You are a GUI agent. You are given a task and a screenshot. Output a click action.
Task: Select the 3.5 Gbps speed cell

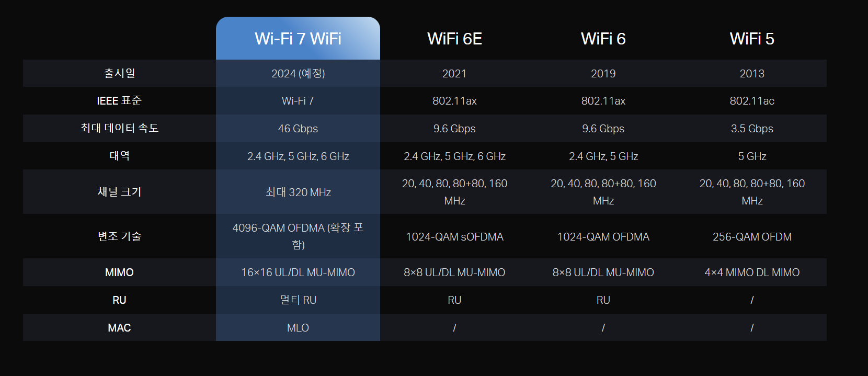(751, 129)
